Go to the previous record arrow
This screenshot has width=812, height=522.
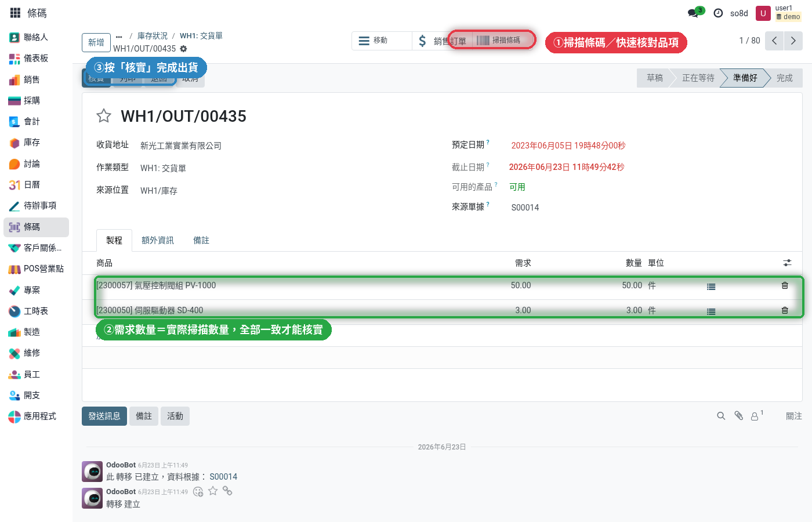(x=774, y=41)
